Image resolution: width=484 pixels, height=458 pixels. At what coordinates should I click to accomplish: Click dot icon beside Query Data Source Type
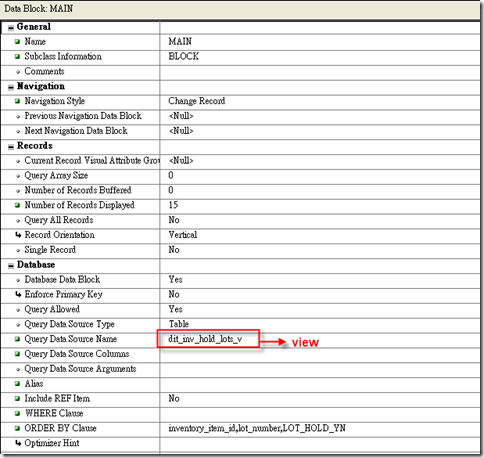[x=18, y=325]
